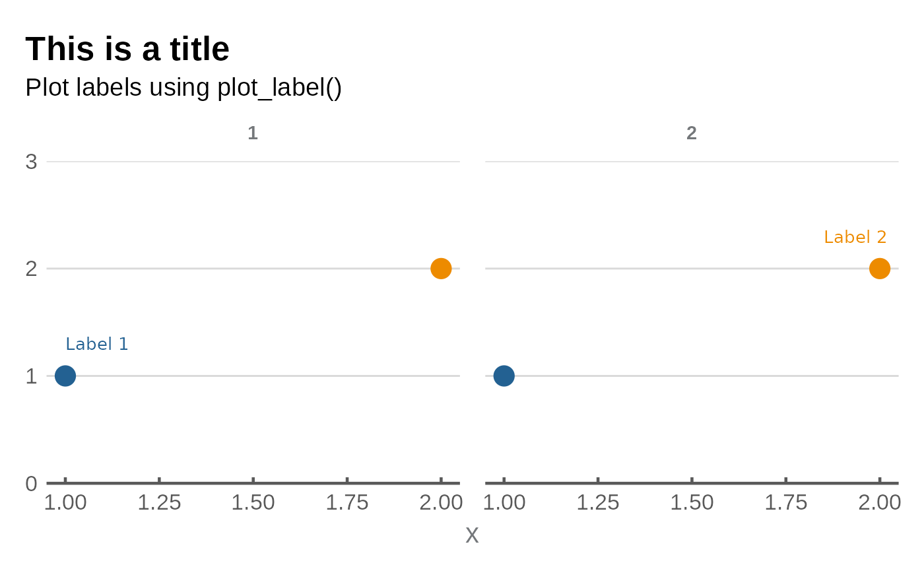The height and width of the screenshot is (571, 924).
Task: Click the y-axis tick label 2
Action: tap(31, 269)
